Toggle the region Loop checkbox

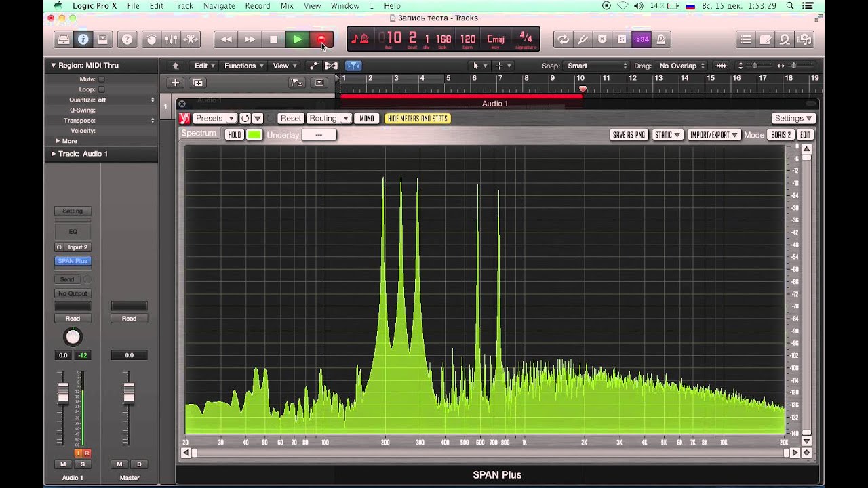click(x=101, y=89)
